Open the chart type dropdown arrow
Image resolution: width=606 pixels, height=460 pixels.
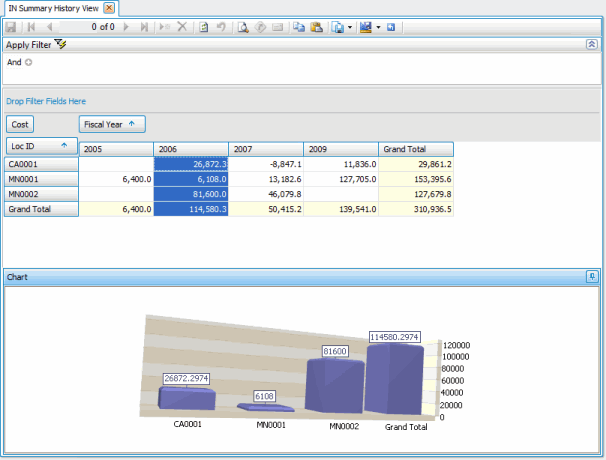click(x=379, y=27)
